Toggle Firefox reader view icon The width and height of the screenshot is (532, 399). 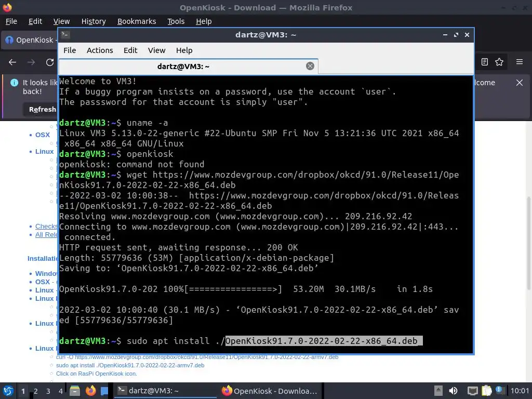point(485,62)
